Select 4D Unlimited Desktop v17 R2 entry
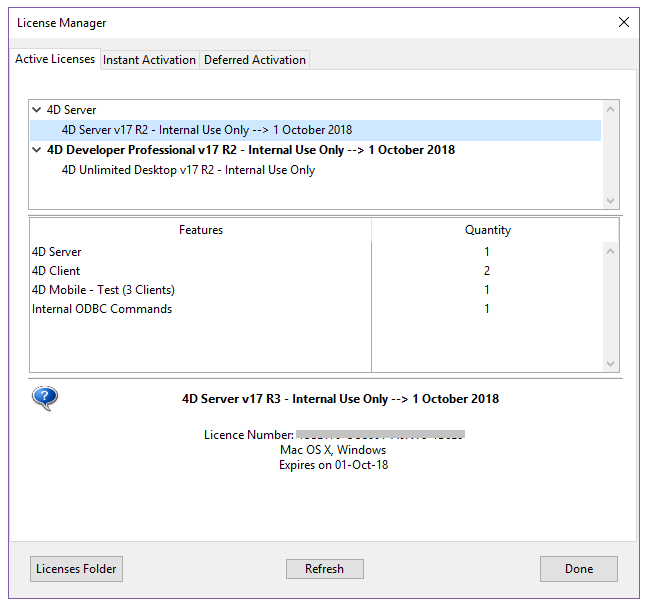The width and height of the screenshot is (650, 609). (x=188, y=170)
